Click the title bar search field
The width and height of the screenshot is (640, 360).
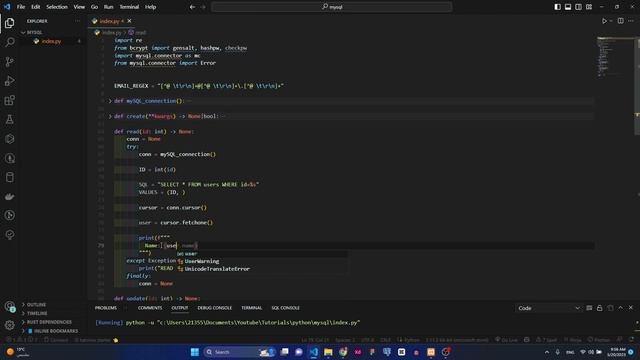[332, 7]
